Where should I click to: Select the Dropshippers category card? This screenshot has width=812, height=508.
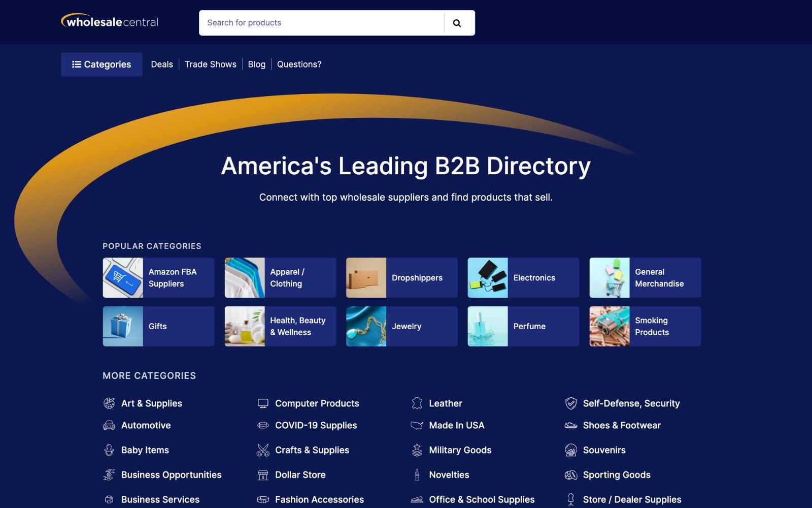point(401,277)
